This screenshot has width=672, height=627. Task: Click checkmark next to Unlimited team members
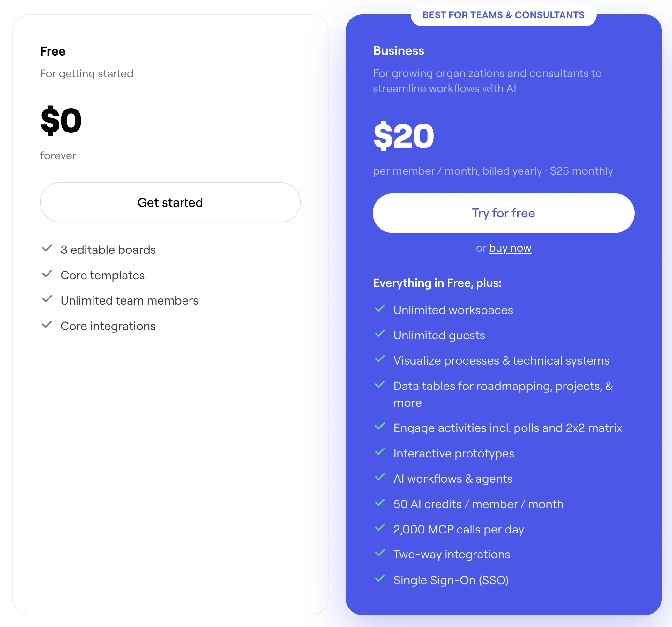pyautogui.click(x=47, y=299)
